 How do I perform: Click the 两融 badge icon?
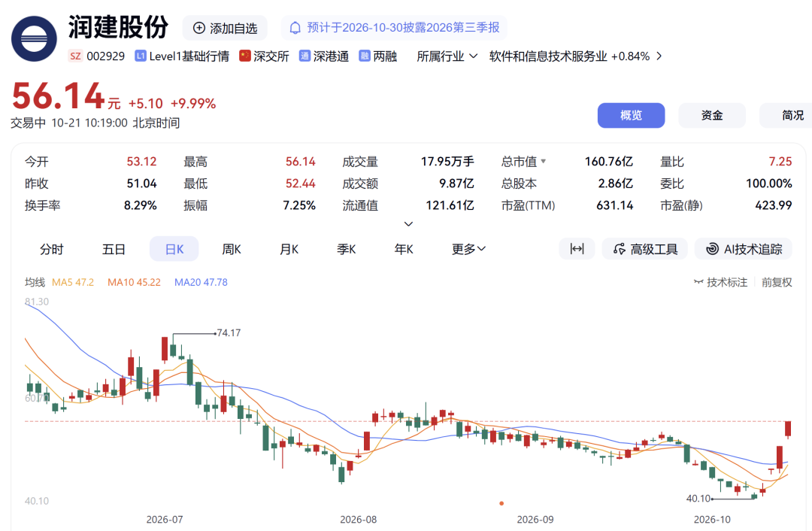[365, 56]
